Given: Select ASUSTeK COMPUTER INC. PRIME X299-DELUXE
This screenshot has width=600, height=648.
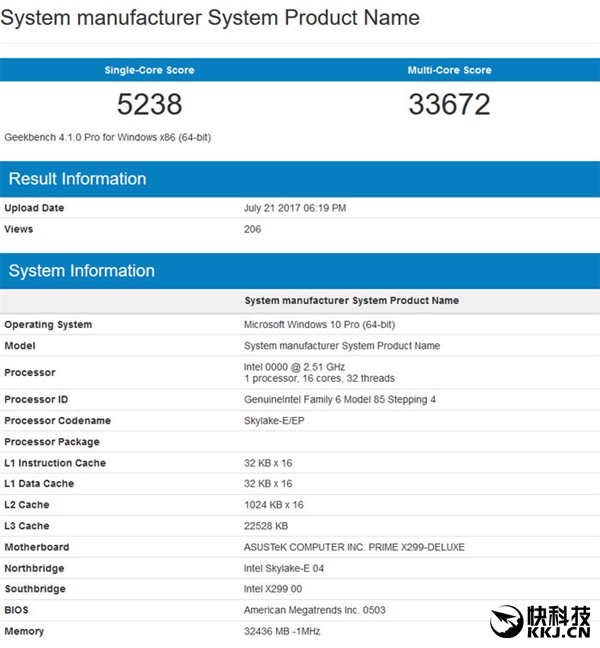Looking at the screenshot, I should (x=354, y=547).
